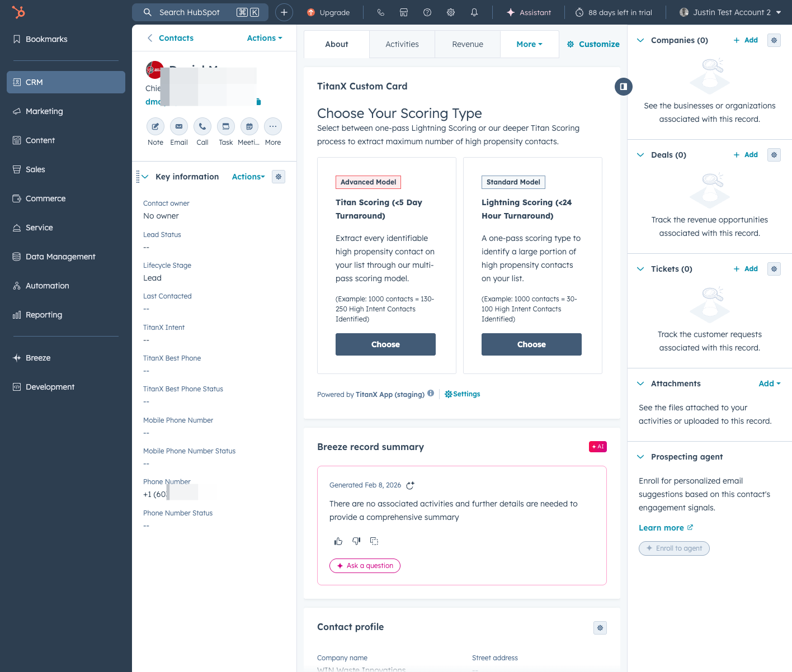Open the Attachments Add dropdown

(770, 384)
